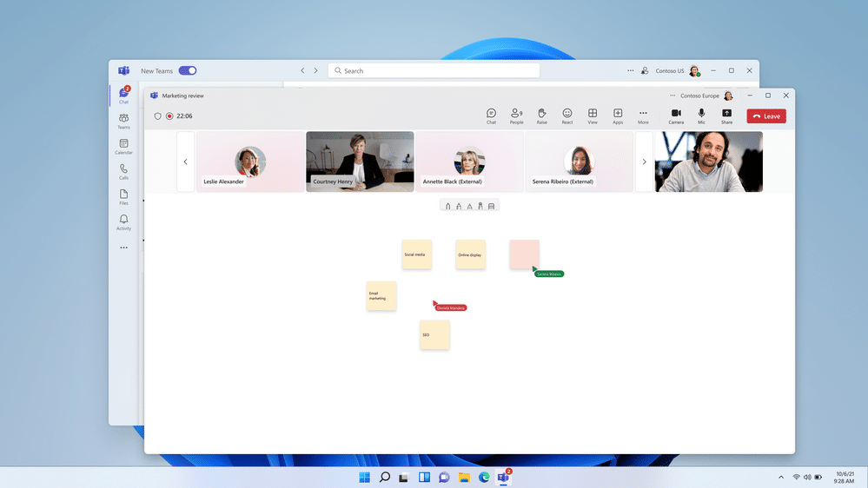
Task: Open the org switcher icon beside Contoso US
Action: (x=645, y=71)
